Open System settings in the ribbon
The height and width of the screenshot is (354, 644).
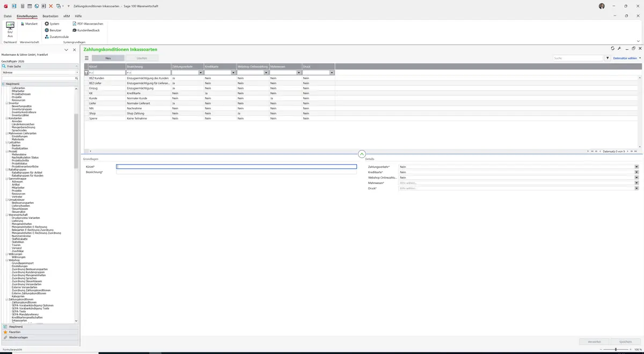52,24
